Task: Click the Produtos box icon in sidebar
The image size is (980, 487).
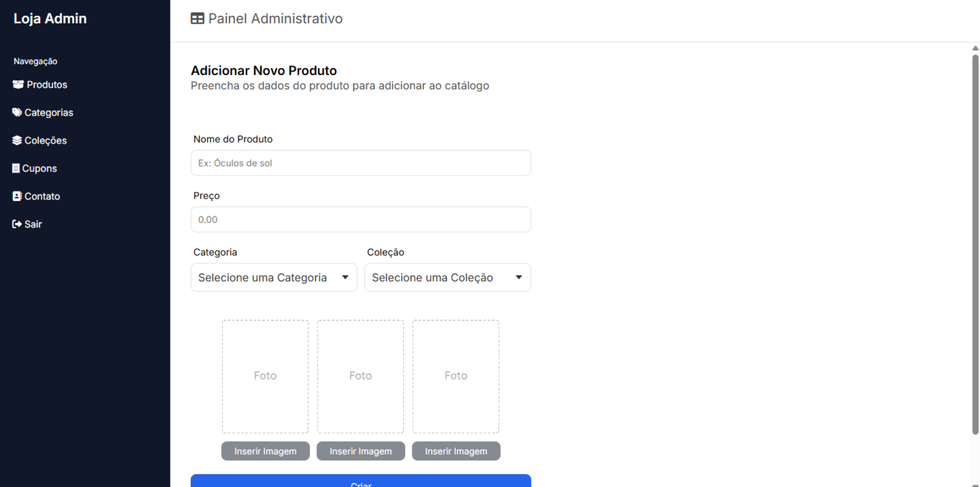Action: 18,84
